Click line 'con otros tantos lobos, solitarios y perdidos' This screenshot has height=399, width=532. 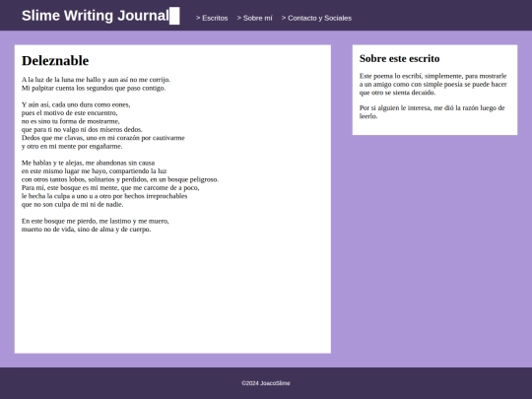pyautogui.click(x=120, y=179)
